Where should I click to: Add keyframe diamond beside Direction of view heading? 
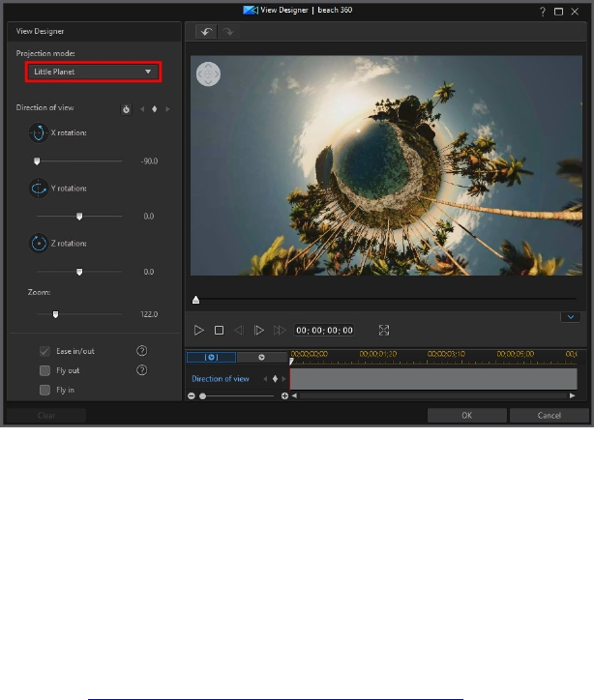click(155, 109)
